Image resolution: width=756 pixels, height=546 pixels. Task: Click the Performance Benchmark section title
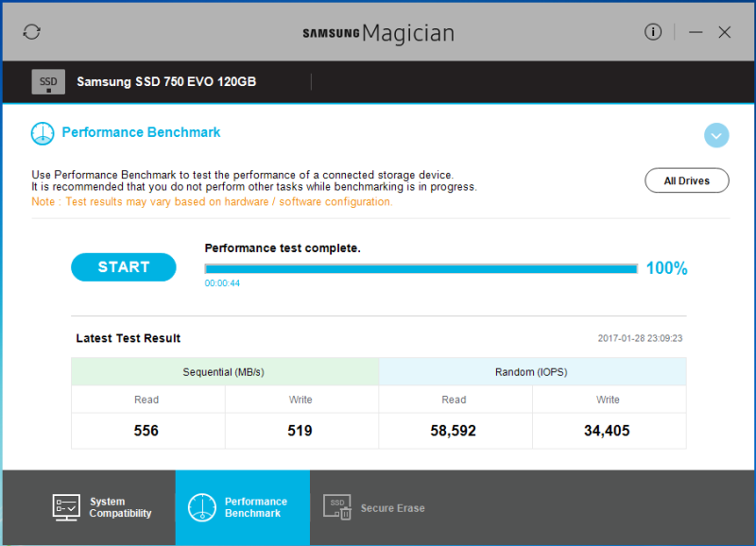point(141,132)
